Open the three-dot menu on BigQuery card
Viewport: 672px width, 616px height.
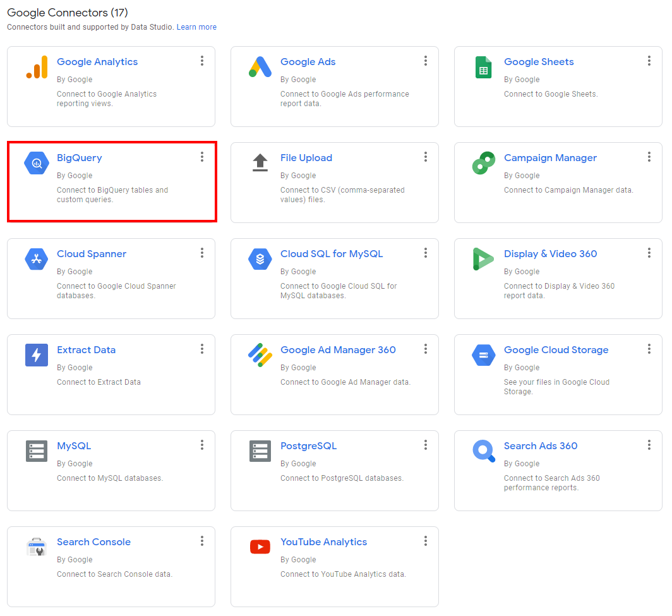(x=202, y=157)
